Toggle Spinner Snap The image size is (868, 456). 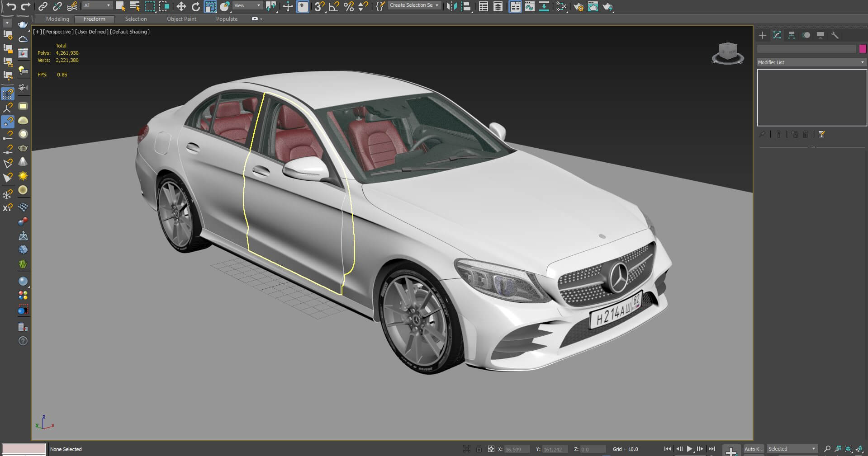tap(363, 6)
